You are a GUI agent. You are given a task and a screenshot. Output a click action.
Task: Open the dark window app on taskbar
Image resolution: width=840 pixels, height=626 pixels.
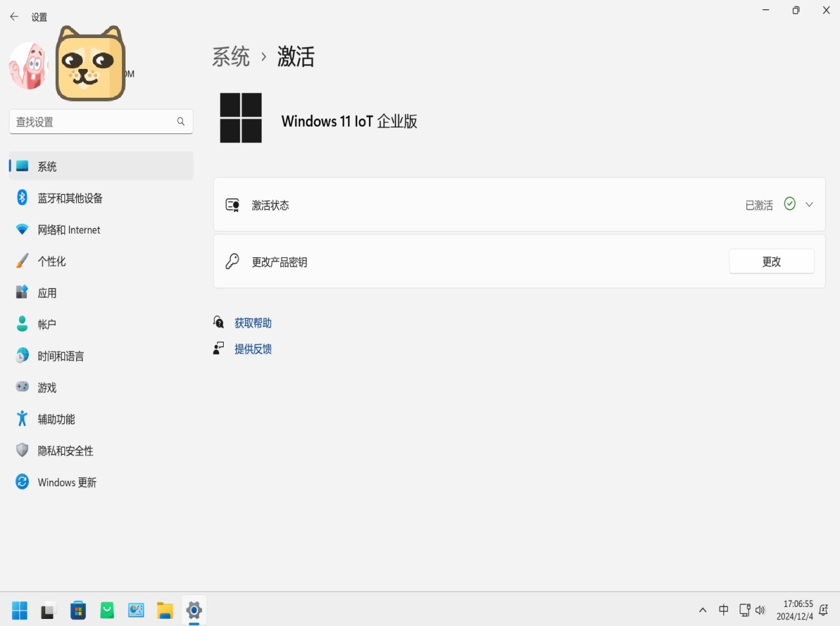click(49, 611)
